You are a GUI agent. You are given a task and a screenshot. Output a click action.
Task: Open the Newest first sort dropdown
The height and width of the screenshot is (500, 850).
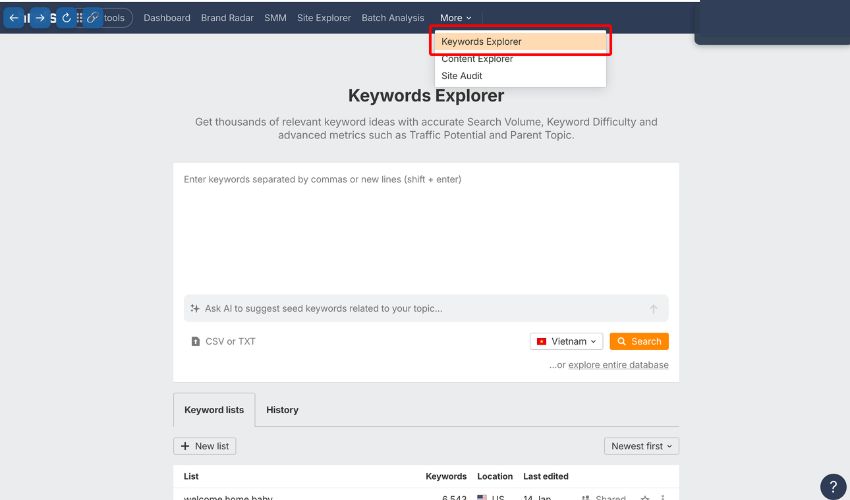tap(641, 446)
